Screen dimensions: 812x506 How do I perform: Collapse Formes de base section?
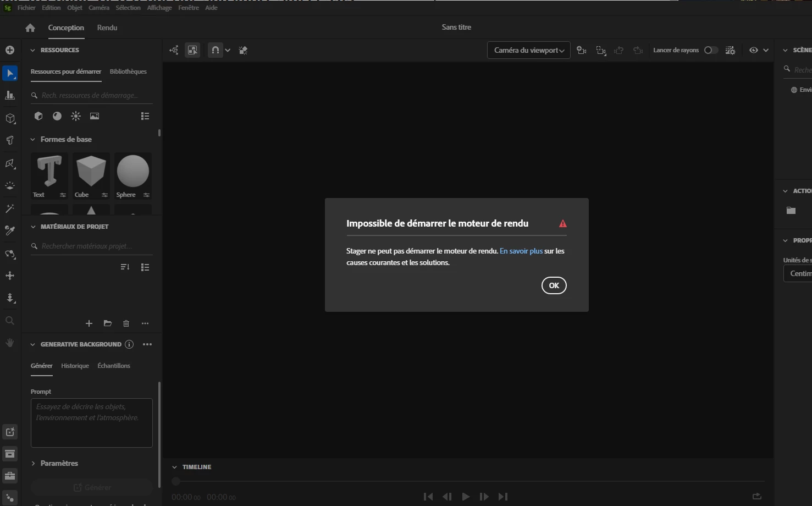tap(32, 140)
